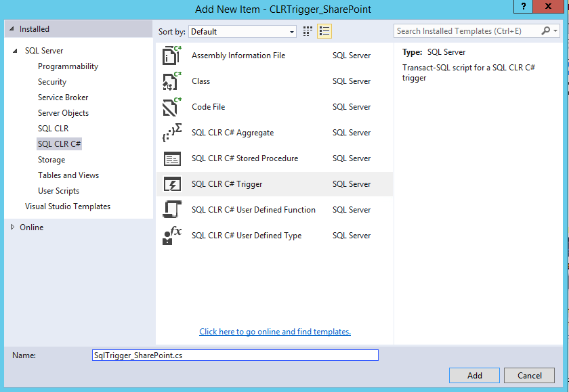Viewport: 569px width, 392px height.
Task: Select the Class template icon
Action: 171,81
